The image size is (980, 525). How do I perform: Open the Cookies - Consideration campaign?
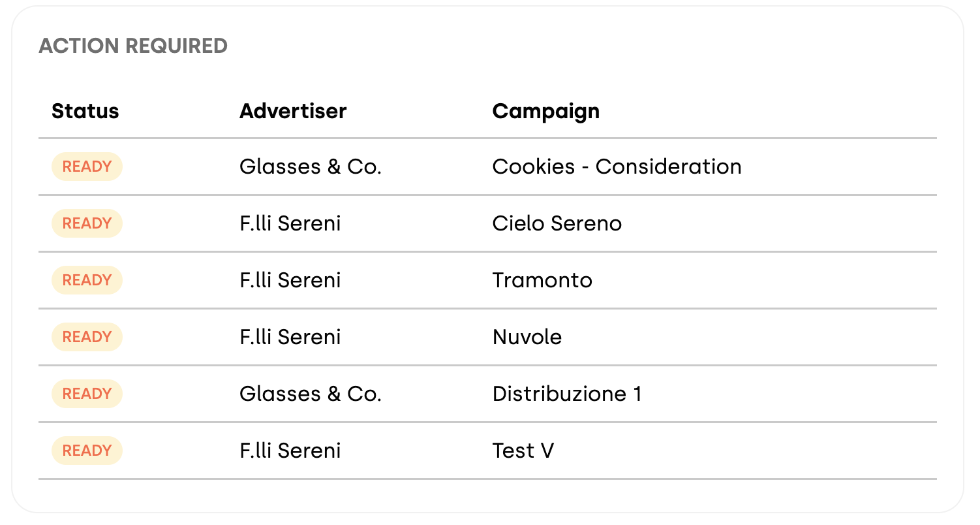point(617,167)
